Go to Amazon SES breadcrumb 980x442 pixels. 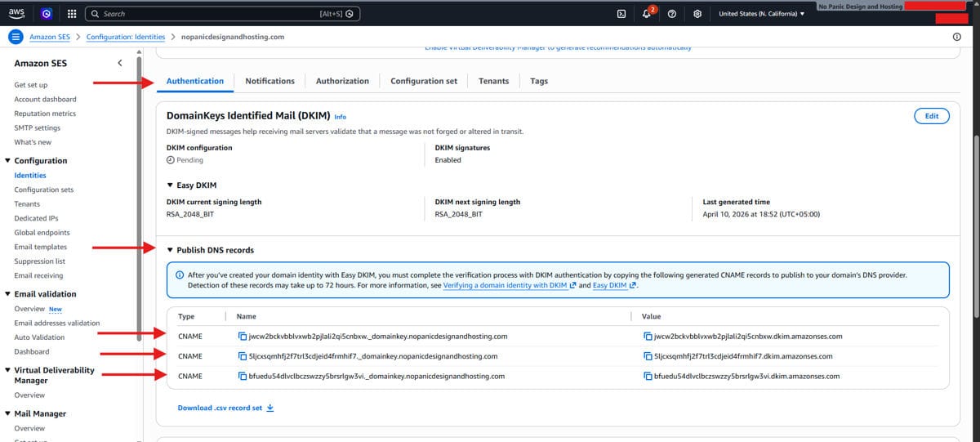coord(50,37)
